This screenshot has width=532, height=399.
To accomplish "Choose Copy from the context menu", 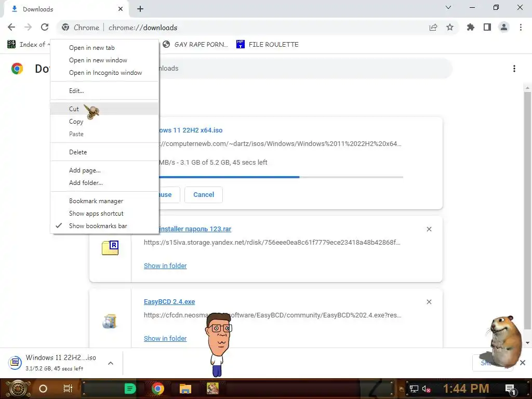I will coord(104,122).
